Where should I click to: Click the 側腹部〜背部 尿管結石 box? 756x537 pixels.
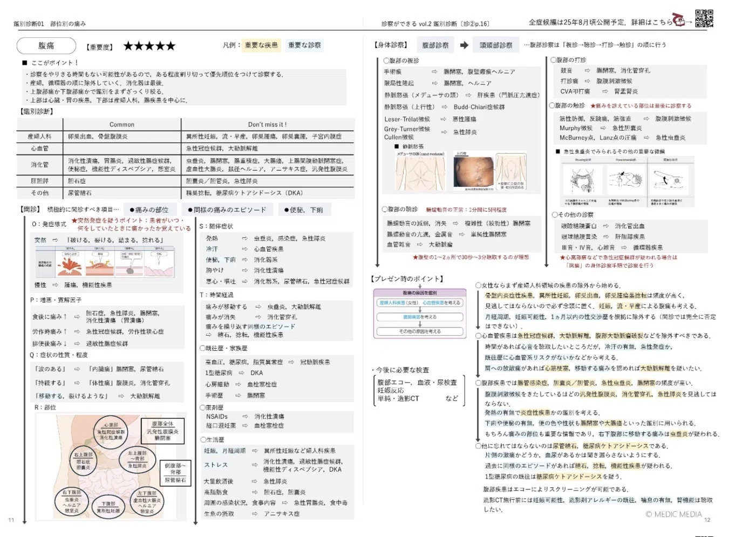click(176, 472)
